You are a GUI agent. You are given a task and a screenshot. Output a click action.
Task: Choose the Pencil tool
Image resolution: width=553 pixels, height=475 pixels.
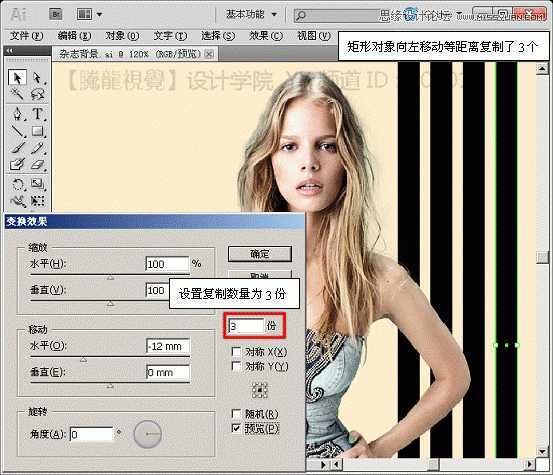[37, 148]
